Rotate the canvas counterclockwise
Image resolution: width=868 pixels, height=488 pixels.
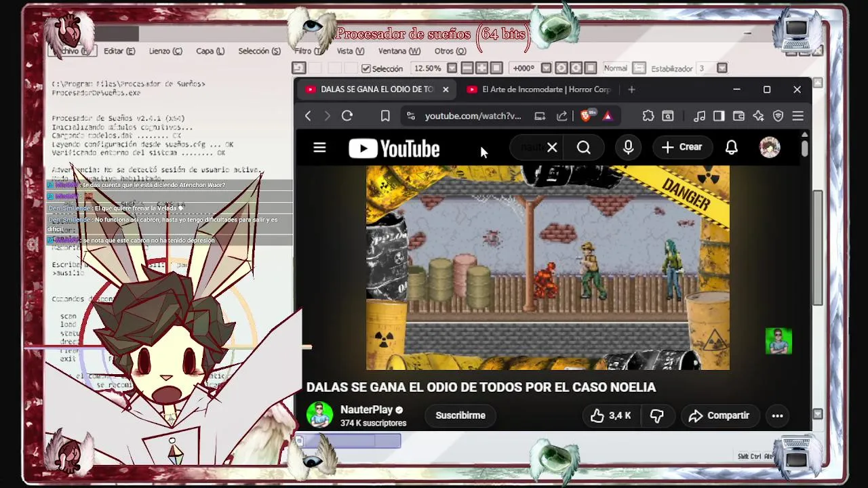[561, 68]
